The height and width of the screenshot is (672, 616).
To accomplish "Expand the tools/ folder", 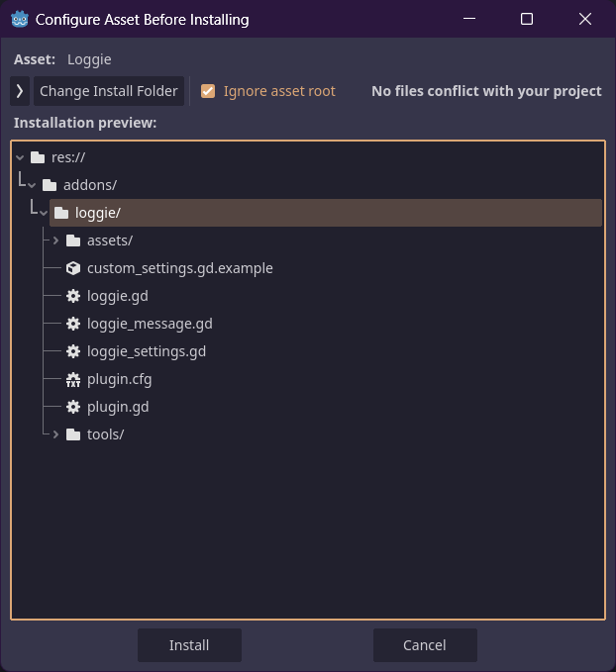I will (x=56, y=434).
